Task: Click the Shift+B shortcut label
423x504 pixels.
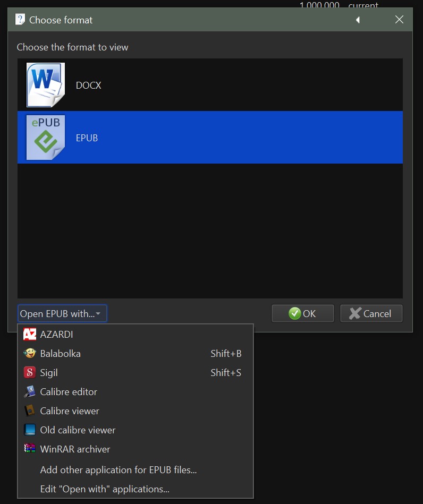Action: tap(226, 354)
